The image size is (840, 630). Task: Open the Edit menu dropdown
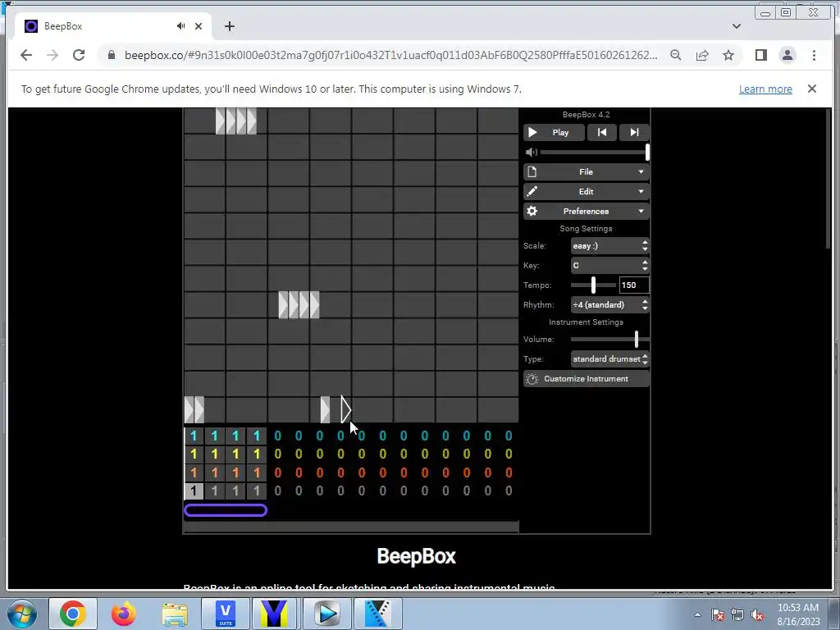coord(586,192)
